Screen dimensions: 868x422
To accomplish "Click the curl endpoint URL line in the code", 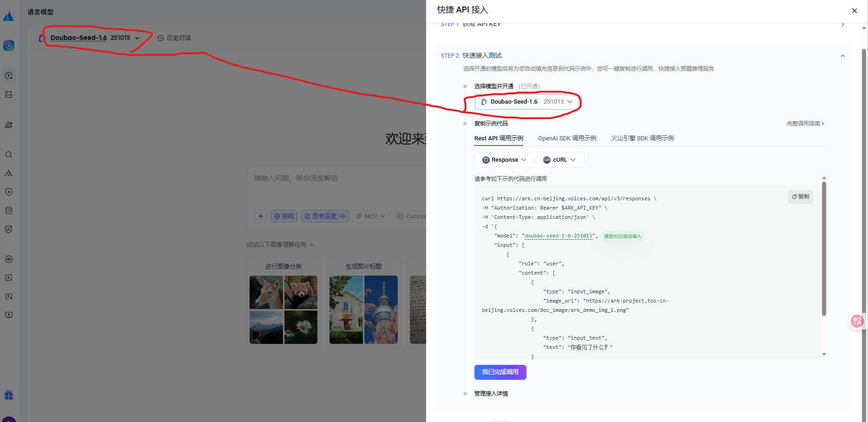I will (x=569, y=199).
